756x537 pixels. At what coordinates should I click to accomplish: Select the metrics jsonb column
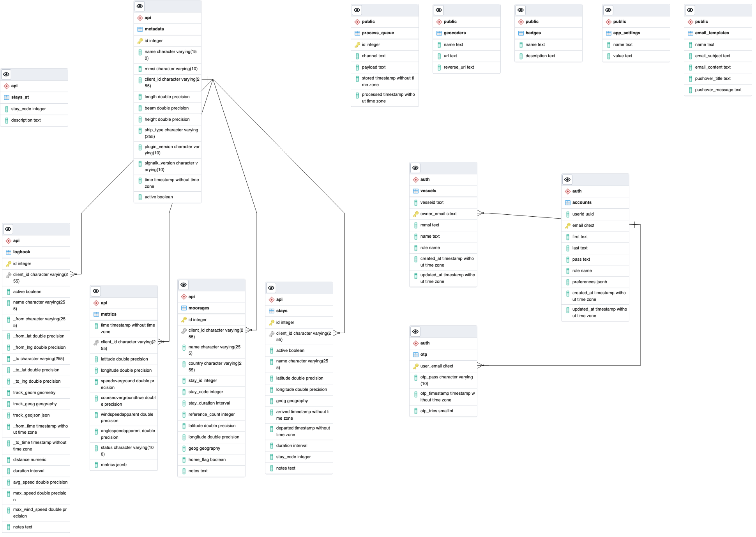tap(124, 465)
